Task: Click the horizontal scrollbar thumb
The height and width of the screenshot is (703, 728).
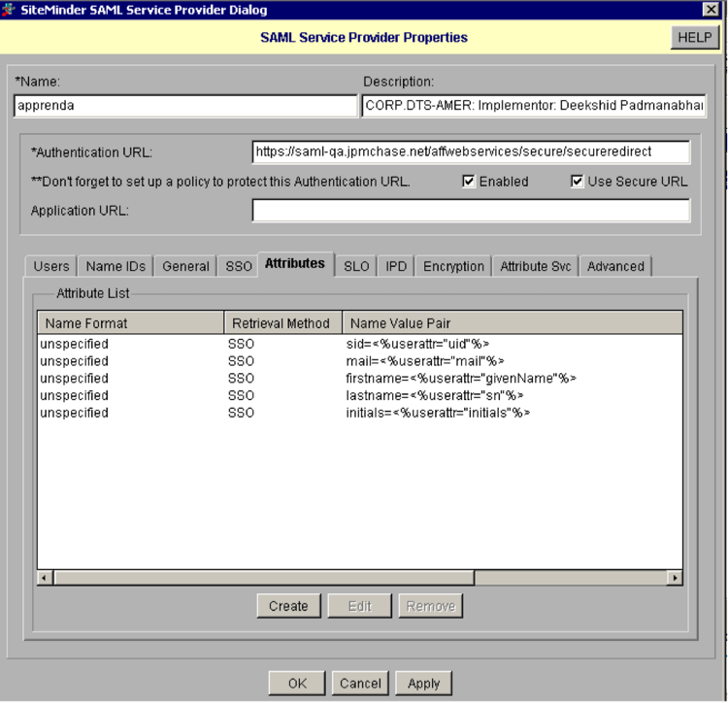Action: coord(264,578)
